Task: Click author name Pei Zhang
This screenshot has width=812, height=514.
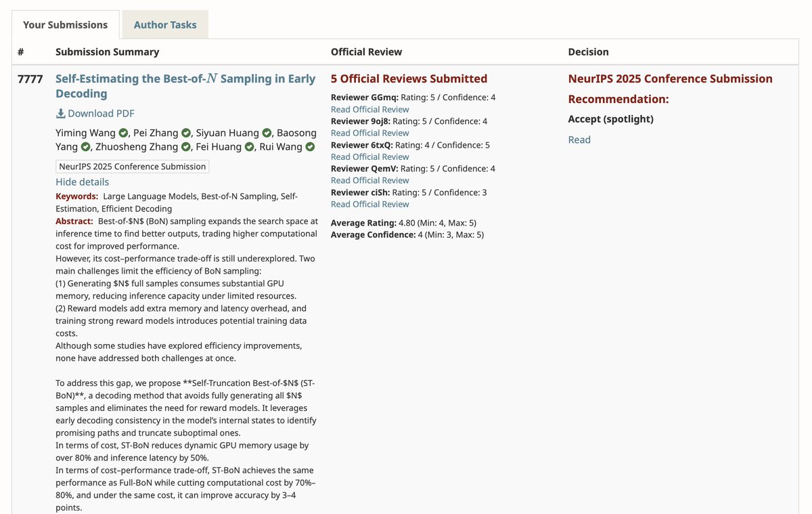Action: pyautogui.click(x=155, y=133)
